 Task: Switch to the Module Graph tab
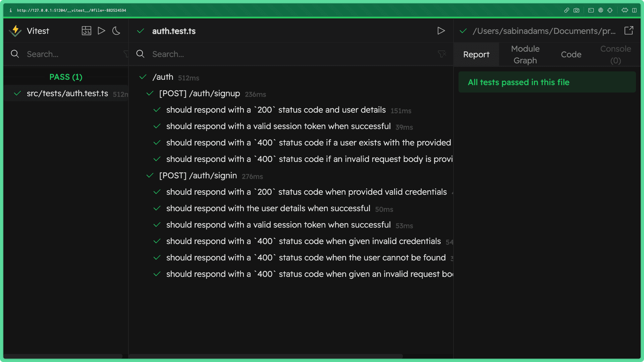tap(525, 54)
